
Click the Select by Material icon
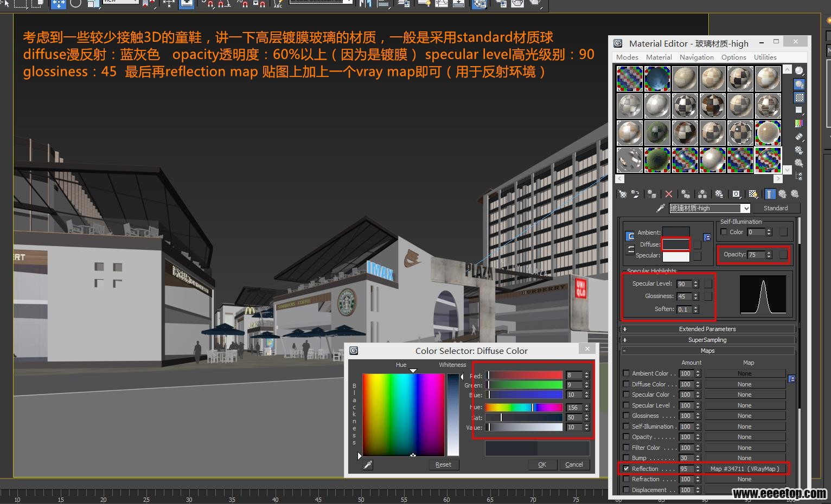[x=799, y=163]
